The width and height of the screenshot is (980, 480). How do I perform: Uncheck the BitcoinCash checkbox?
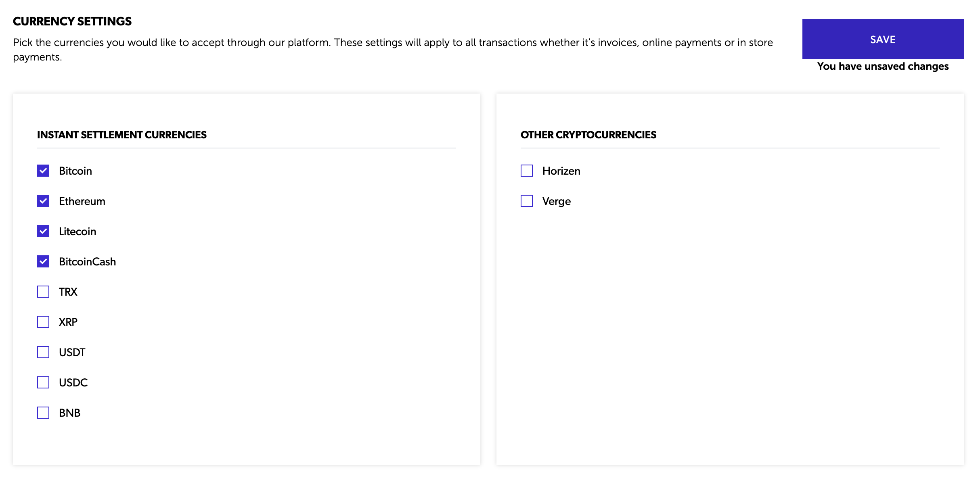(43, 261)
